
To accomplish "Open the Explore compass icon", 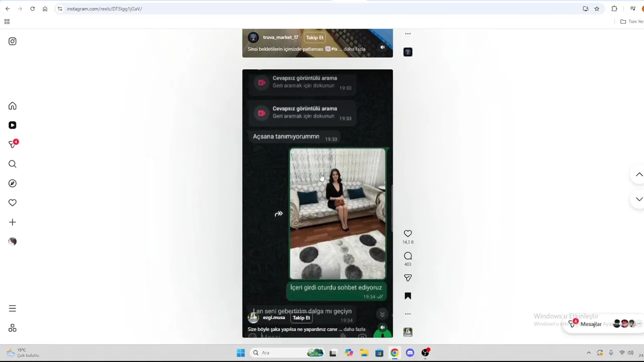I will click(13, 184).
